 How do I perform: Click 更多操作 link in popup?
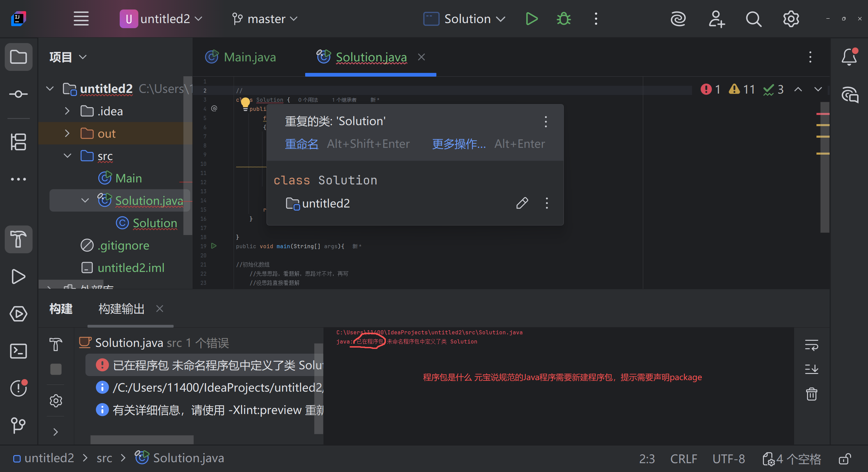pyautogui.click(x=459, y=144)
